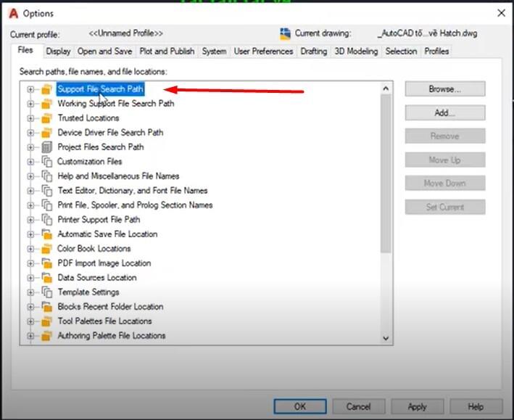Click the vertical scrollbar thumb of the tree list
Viewport: 514px width, 420px height.
tap(386, 173)
